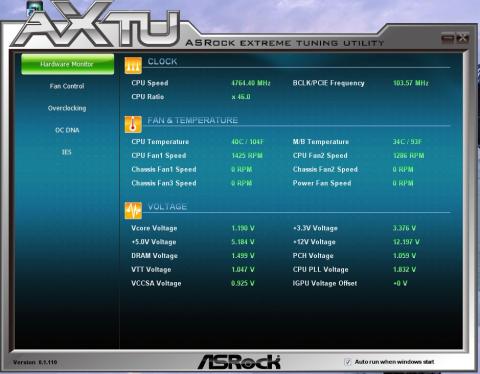The image size is (480, 374).
Task: Select the BCLK/PCIE Frequency value 103.57 MHz
Action: [x=411, y=83]
